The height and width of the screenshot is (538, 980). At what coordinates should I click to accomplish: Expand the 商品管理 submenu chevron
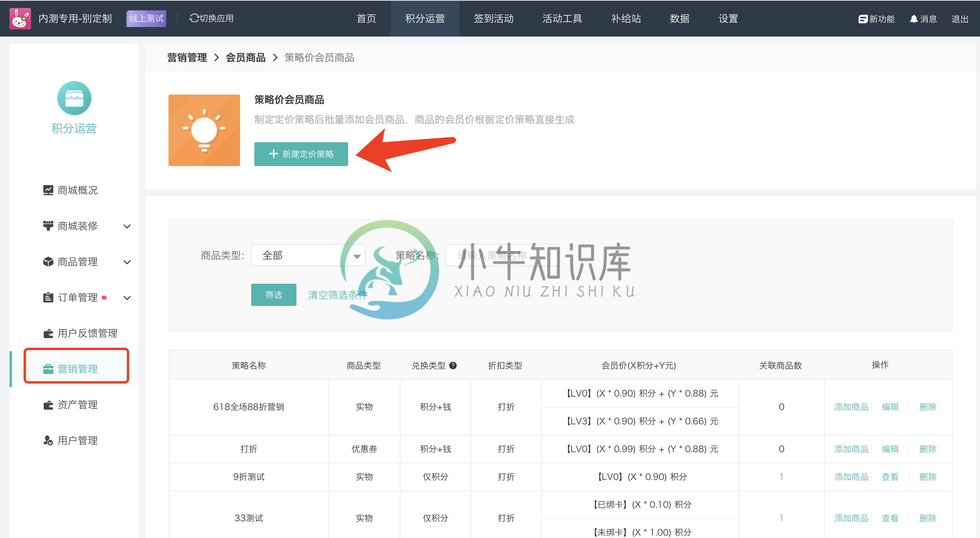[x=127, y=262]
